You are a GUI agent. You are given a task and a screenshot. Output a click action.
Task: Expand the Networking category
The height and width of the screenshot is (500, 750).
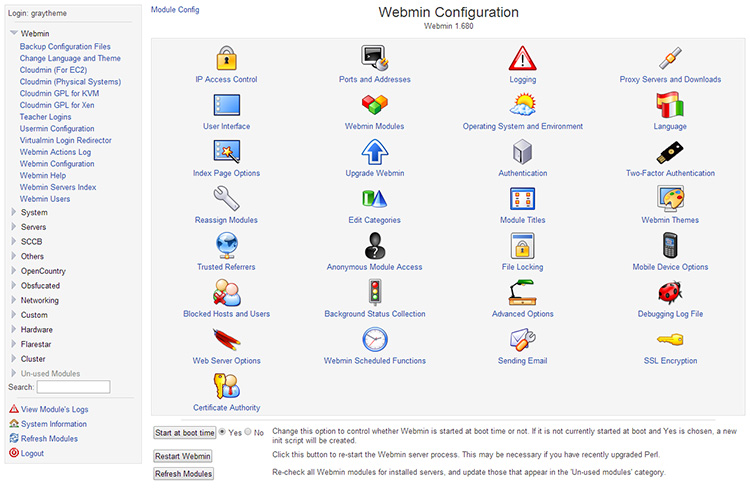point(14,300)
